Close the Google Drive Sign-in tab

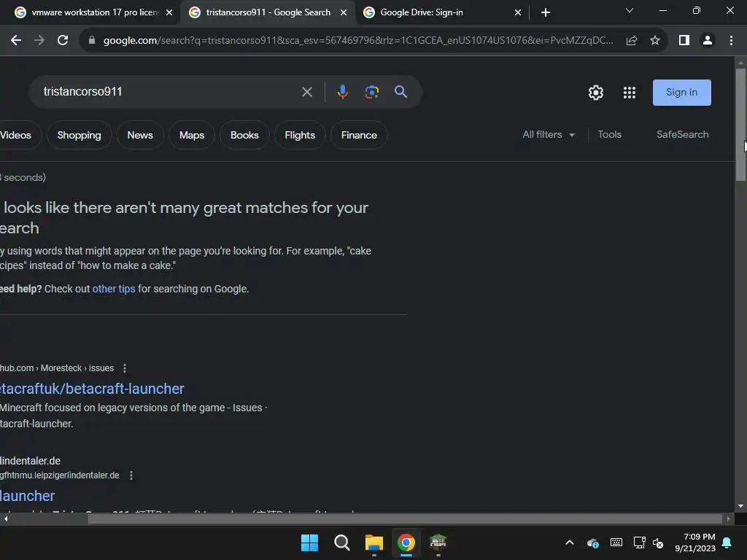[518, 12]
